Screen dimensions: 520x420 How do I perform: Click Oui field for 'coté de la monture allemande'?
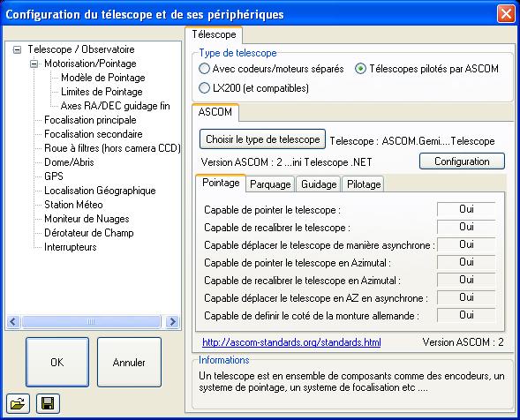click(466, 315)
